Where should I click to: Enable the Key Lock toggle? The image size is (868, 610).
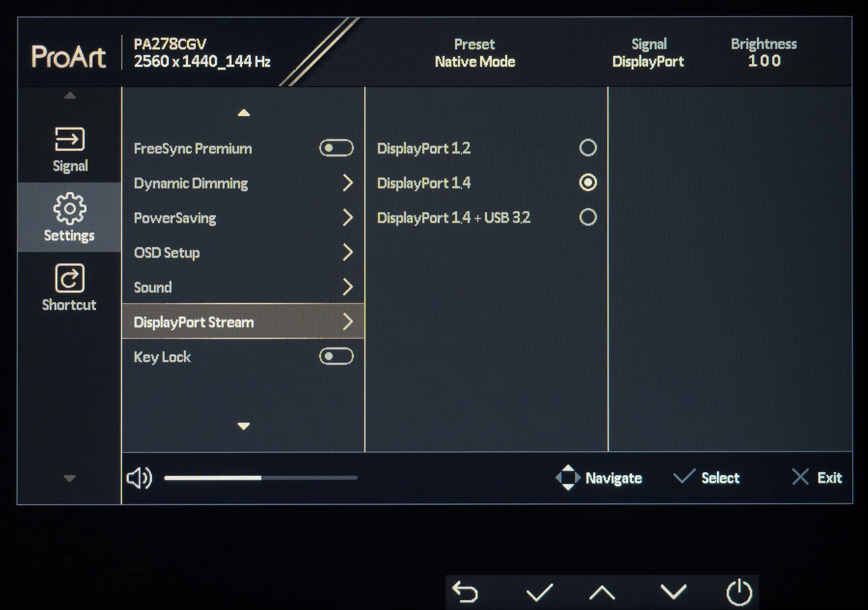(x=336, y=357)
